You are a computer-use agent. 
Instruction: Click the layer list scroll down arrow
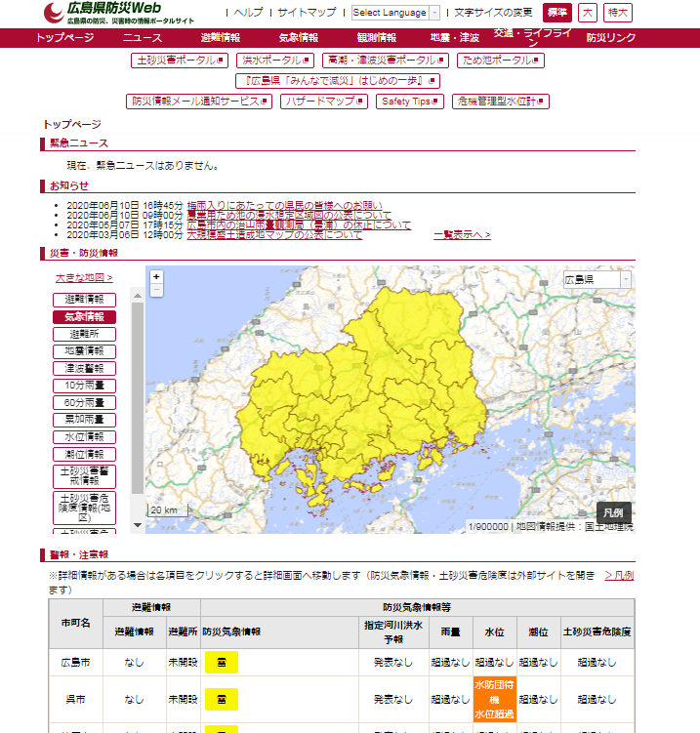pyautogui.click(x=138, y=525)
